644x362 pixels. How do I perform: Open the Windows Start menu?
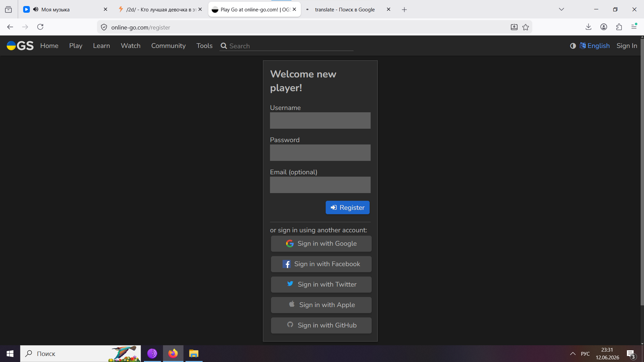[10, 354]
